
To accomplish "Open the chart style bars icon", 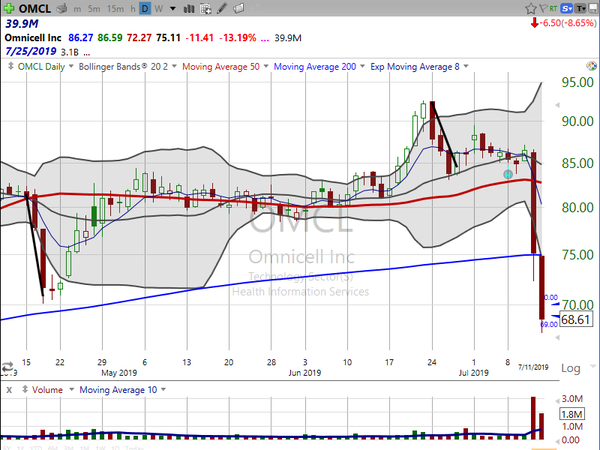I will 189,8.
